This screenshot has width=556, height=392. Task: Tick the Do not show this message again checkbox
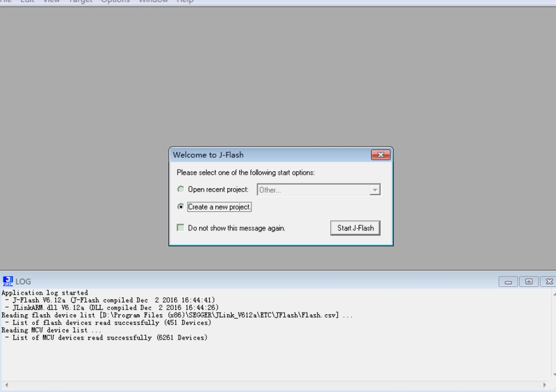pos(180,228)
